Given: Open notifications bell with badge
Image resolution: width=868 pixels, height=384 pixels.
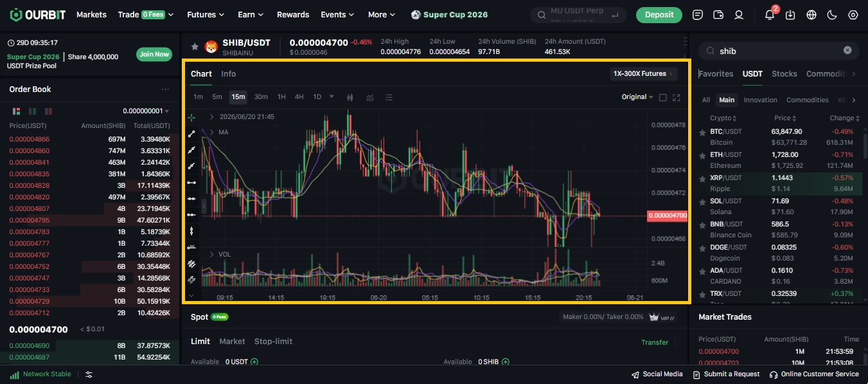Looking at the screenshot, I should click(x=770, y=15).
